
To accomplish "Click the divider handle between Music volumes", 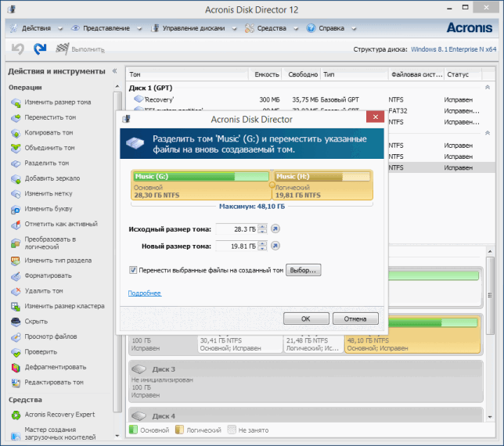I will click(x=272, y=185).
